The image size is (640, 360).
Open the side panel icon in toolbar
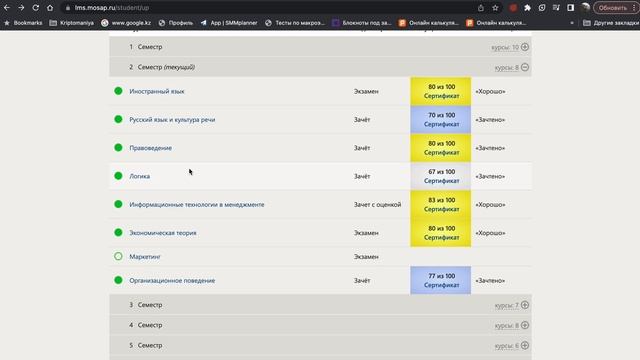click(x=571, y=8)
